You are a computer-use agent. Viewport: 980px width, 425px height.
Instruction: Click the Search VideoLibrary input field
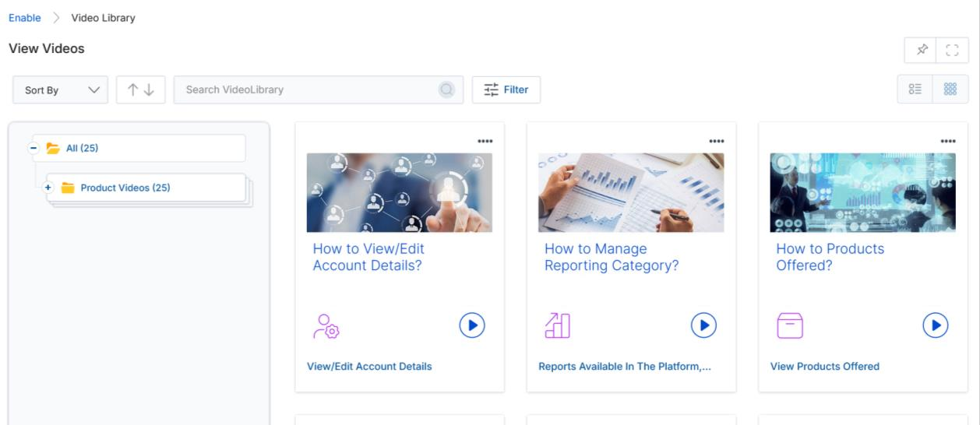click(318, 90)
